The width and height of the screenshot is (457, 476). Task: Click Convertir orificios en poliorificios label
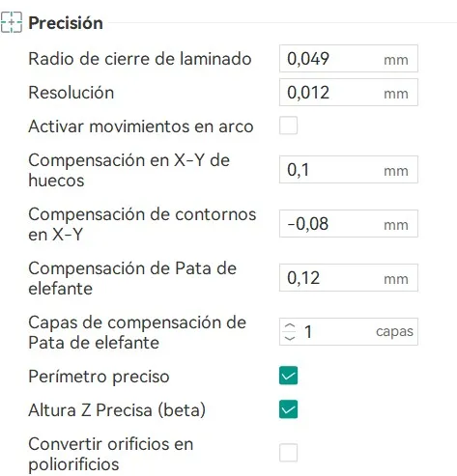(x=111, y=454)
